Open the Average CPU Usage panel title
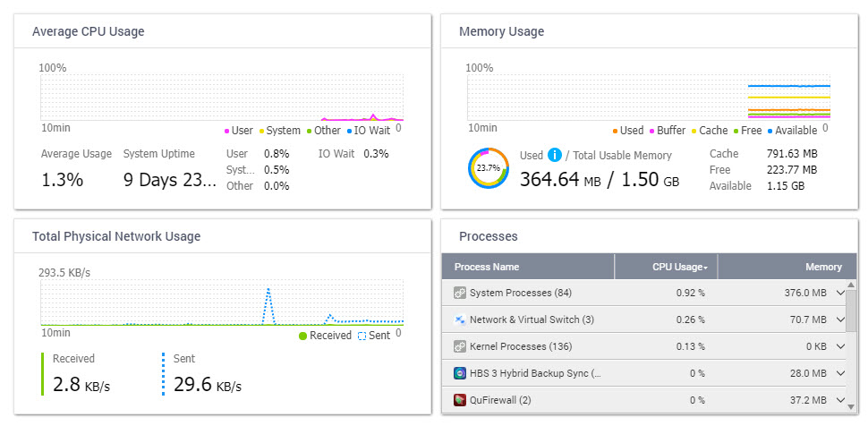 tap(88, 31)
